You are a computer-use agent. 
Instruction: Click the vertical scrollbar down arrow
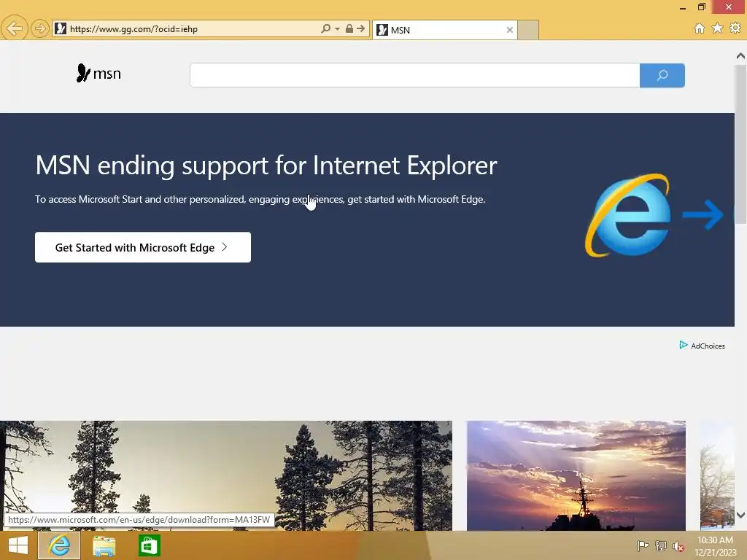(740, 515)
